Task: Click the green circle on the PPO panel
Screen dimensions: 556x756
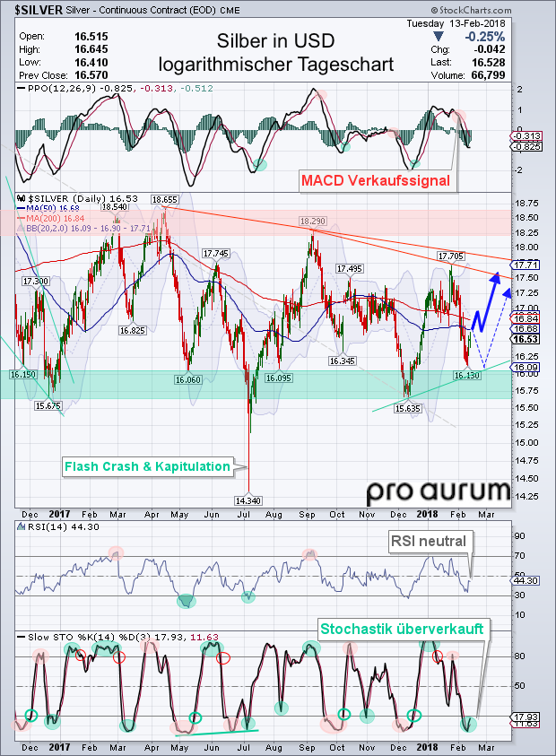Action: [x=260, y=164]
